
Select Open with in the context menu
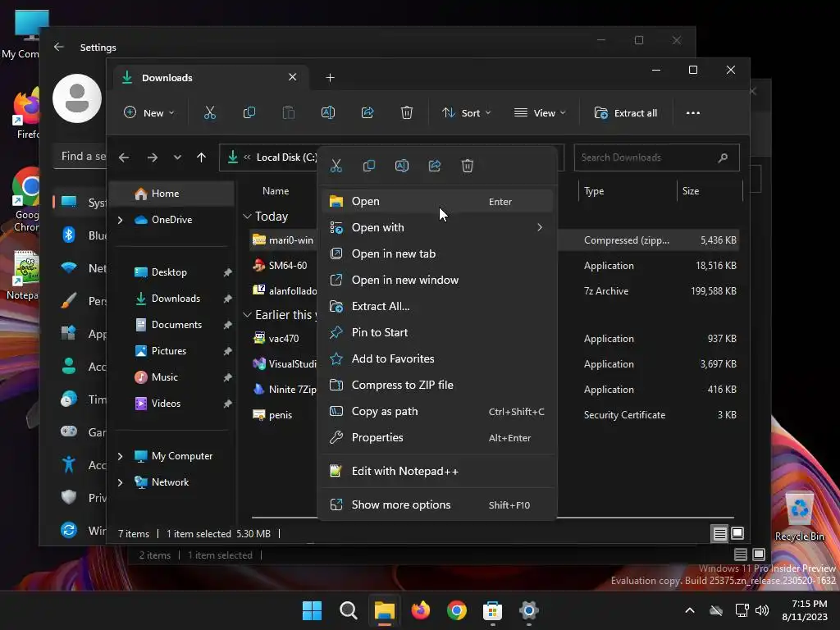437,228
